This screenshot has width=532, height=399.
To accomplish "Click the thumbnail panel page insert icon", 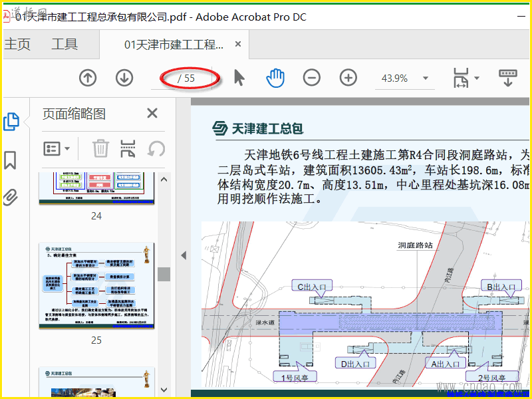I will [x=128, y=148].
